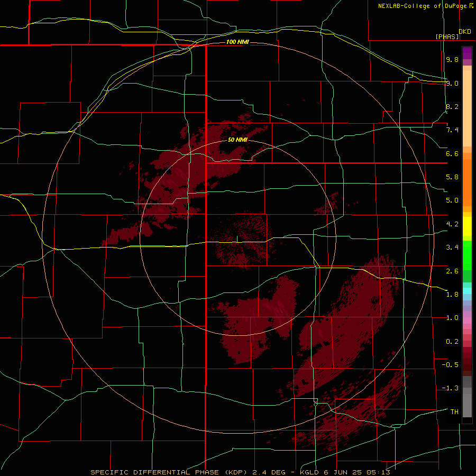
Task: Click the cyan band of the color scale
Action: pyautogui.click(x=467, y=291)
